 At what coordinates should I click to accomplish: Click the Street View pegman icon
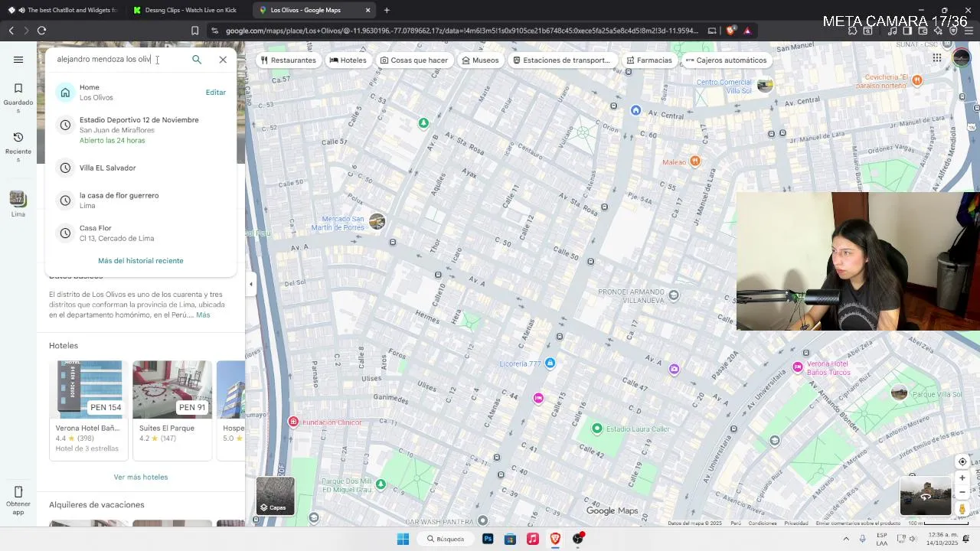[962, 509]
